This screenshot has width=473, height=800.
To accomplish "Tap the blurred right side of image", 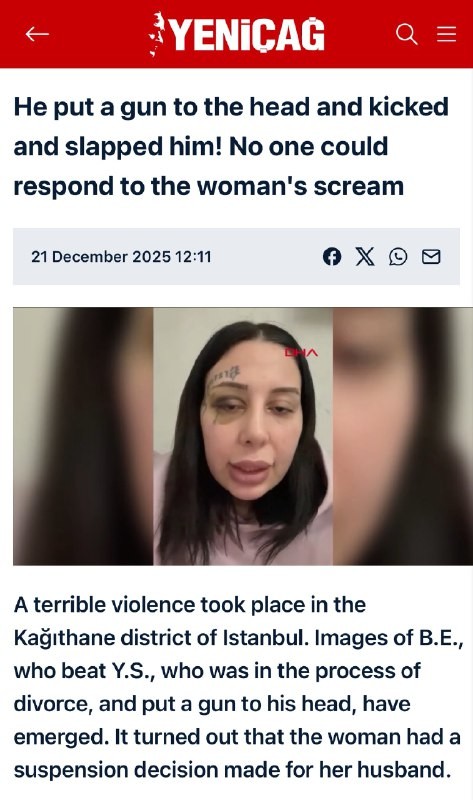I will pos(403,436).
